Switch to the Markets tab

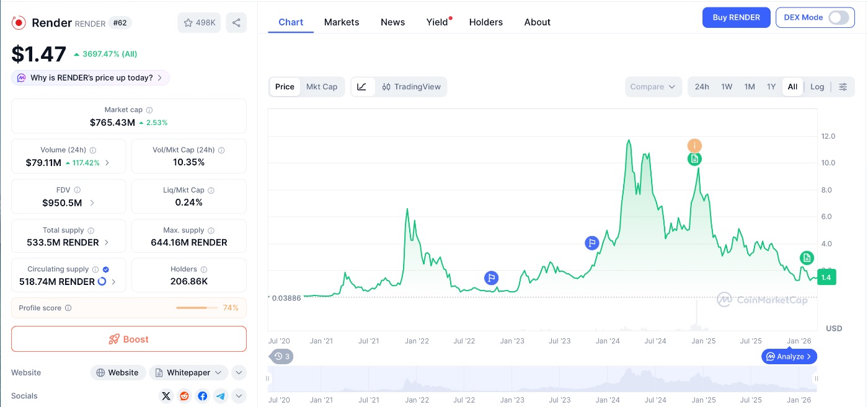[x=342, y=22]
